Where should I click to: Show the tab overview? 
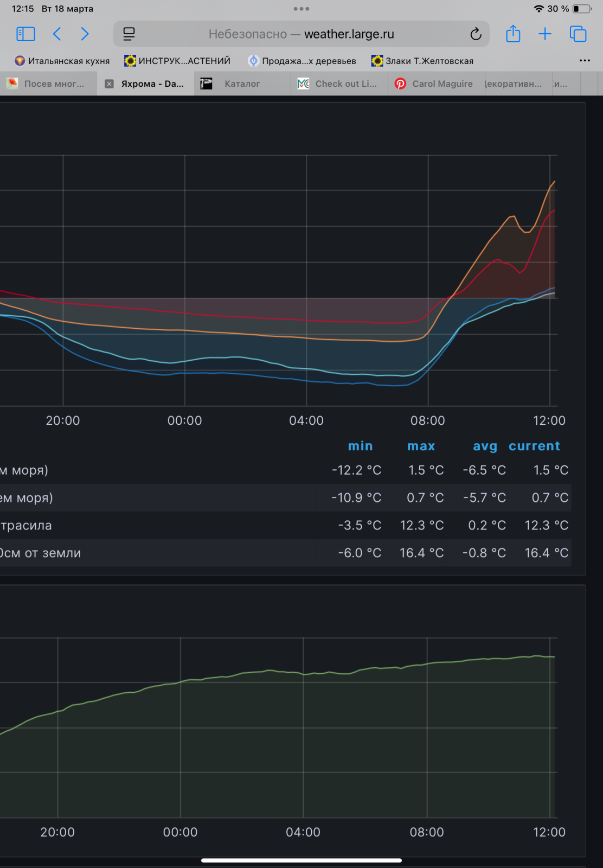(x=578, y=34)
